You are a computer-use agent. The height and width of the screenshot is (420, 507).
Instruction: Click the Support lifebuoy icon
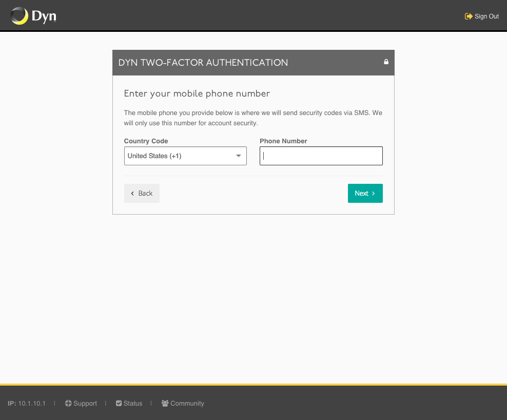click(68, 403)
